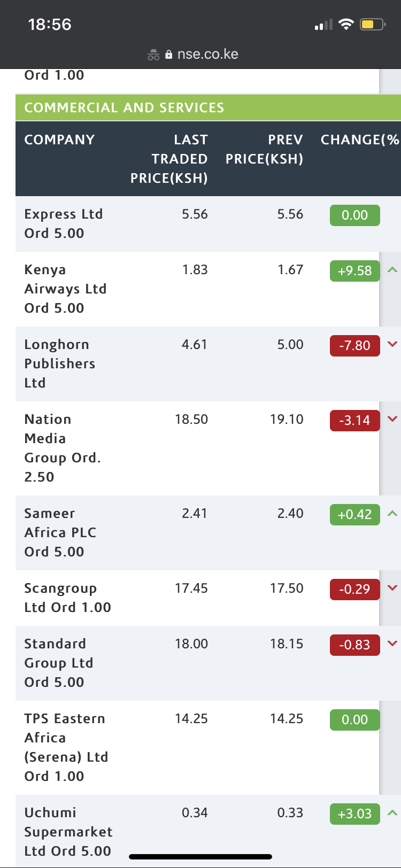Image resolution: width=401 pixels, height=868 pixels.
Task: Open Express Ltd Ord 5.00 company
Action: [x=64, y=223]
